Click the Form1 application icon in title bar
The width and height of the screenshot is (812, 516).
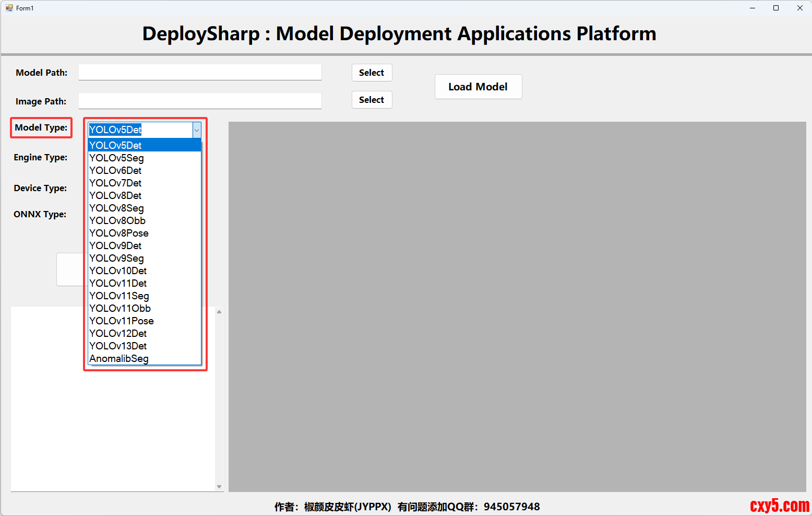(9, 8)
